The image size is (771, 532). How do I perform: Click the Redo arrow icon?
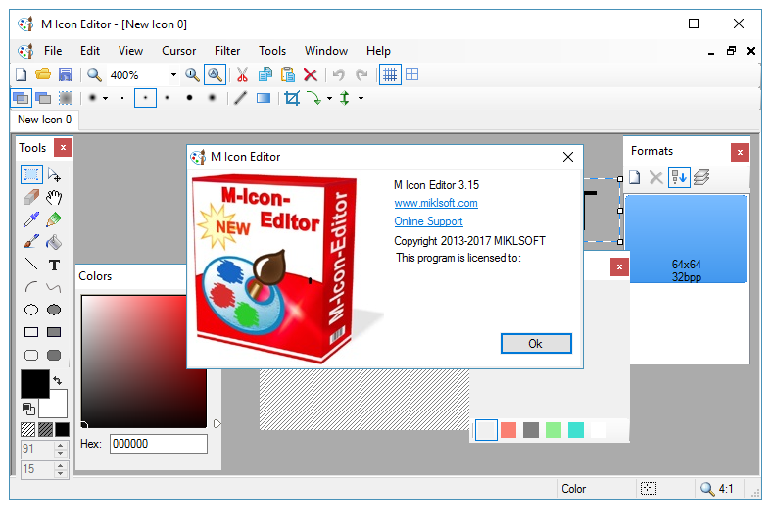[x=361, y=74]
